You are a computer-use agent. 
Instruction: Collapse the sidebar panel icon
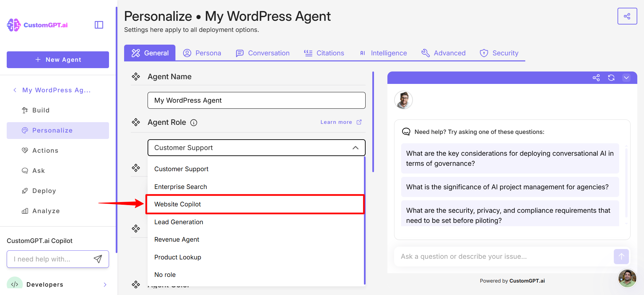click(x=99, y=25)
